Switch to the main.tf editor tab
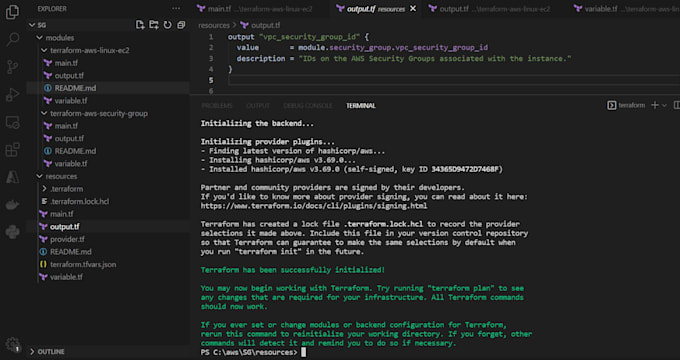This screenshot has height=360, width=680. click(x=255, y=9)
